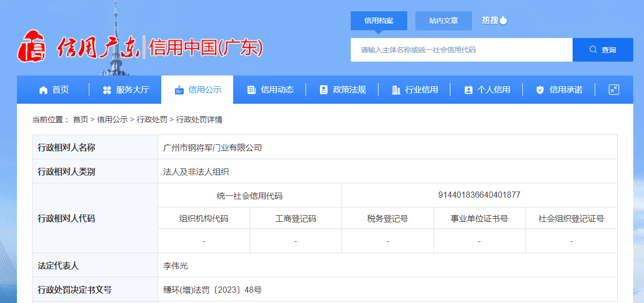Click the 行政相对人名称 row label

pyautogui.click(x=67, y=147)
